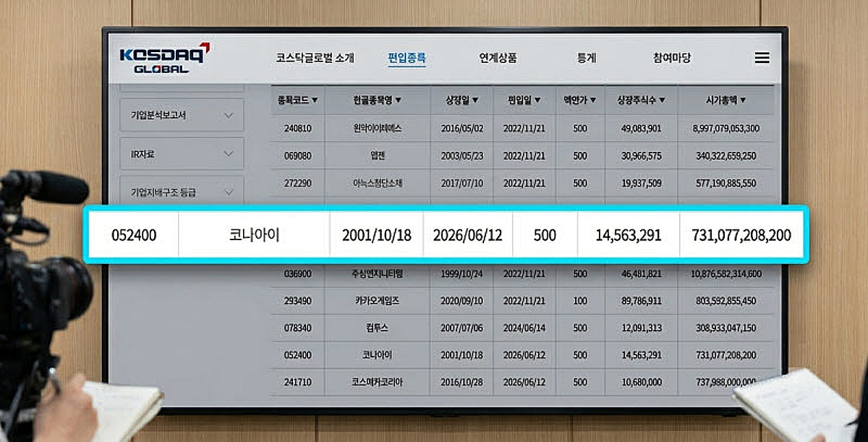Click stock code 241710

pyautogui.click(x=297, y=382)
